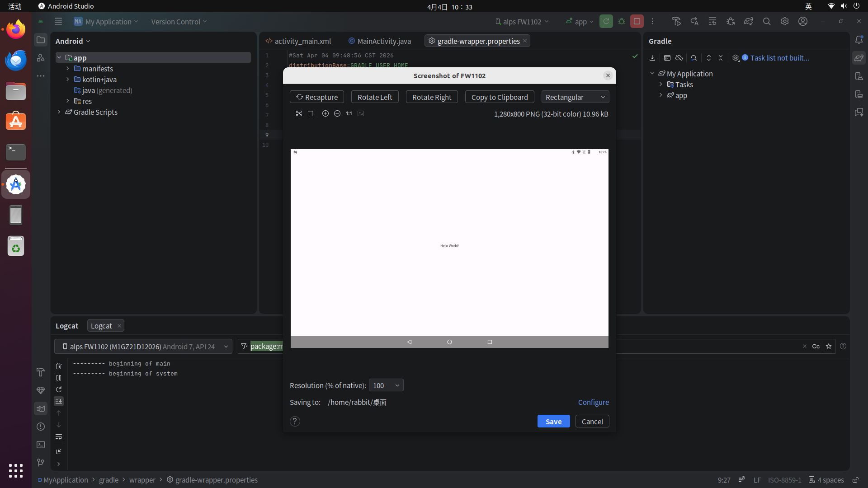Pause logcat output
This screenshot has height=488, width=868.
coord(59,378)
